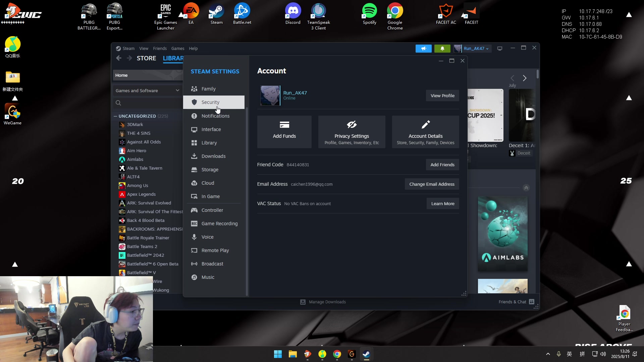The width and height of the screenshot is (644, 362).
Task: Open Friends & Chat
Action: 516,302
